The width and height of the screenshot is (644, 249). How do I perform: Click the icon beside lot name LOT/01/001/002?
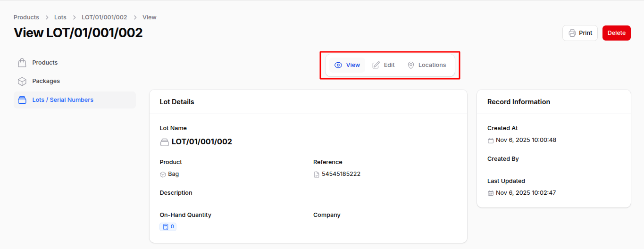click(x=165, y=142)
